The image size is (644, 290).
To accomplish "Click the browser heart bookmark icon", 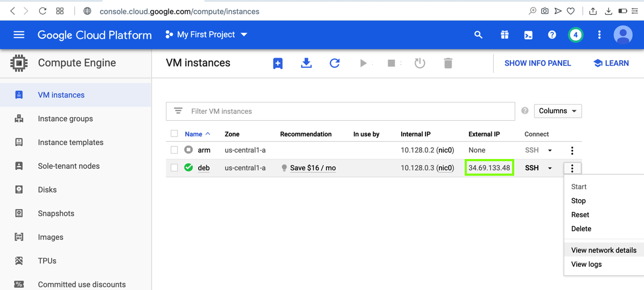I will pos(570,11).
